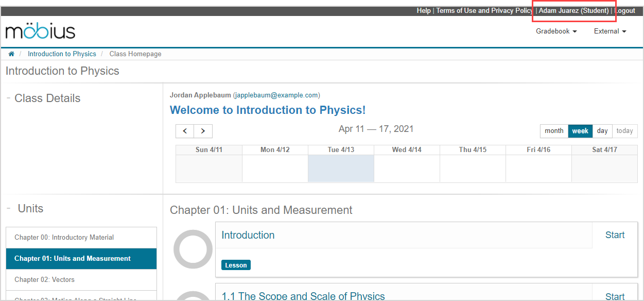The width and height of the screenshot is (644, 301).
Task: Click Start for the Introduction lesson
Action: click(x=615, y=235)
